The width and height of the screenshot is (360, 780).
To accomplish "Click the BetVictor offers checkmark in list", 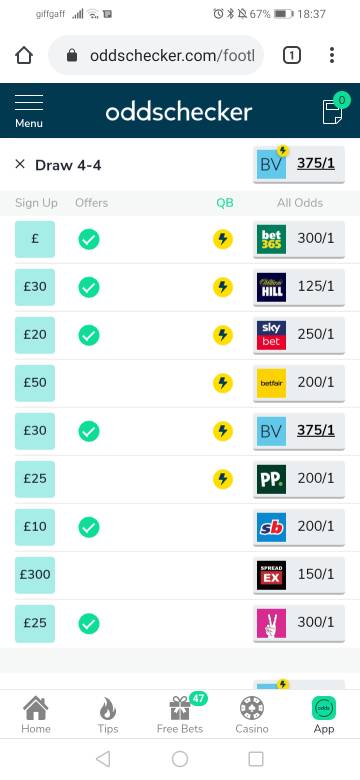I will [89, 431].
